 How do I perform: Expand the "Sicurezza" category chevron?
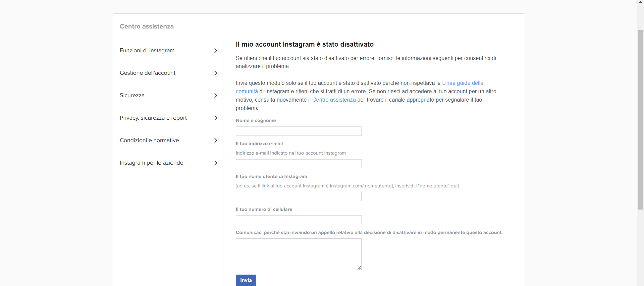(x=216, y=95)
